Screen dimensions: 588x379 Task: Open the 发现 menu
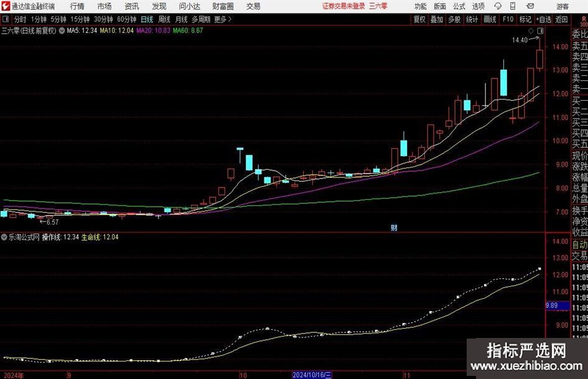[x=159, y=6]
